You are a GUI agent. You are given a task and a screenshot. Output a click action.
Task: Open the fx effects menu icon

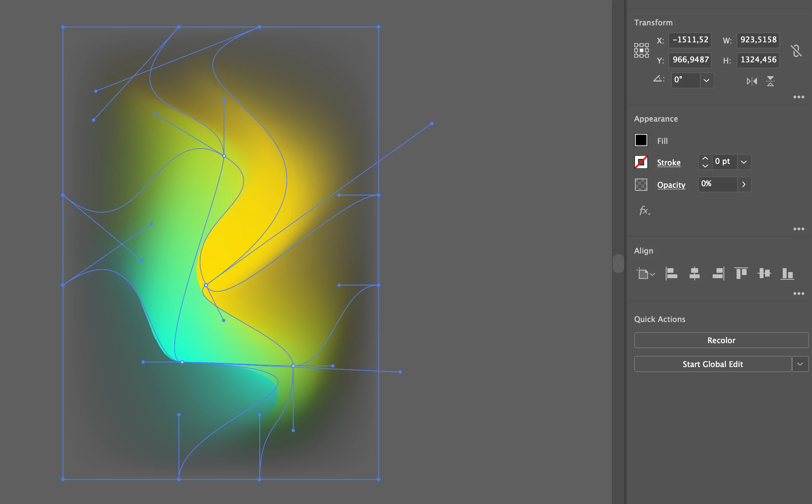pos(644,210)
